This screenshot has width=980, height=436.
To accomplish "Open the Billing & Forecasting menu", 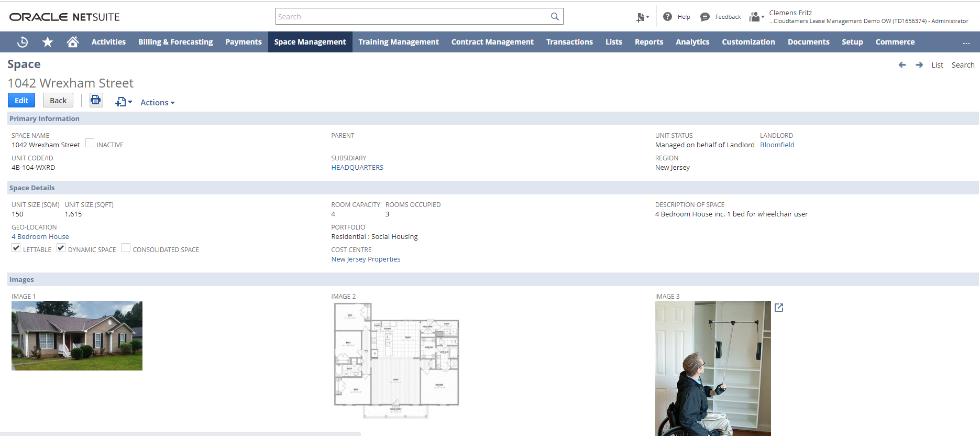I will click(x=175, y=42).
